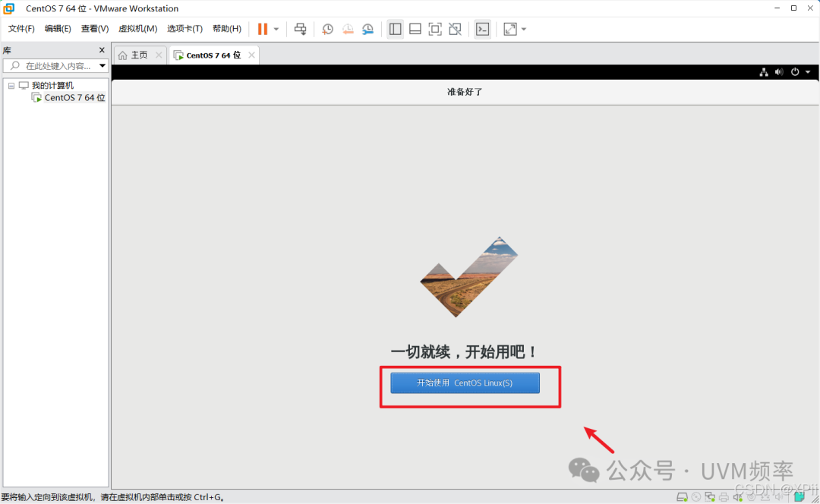
Task: Open the 虚拟机(M) menu
Action: (x=137, y=28)
